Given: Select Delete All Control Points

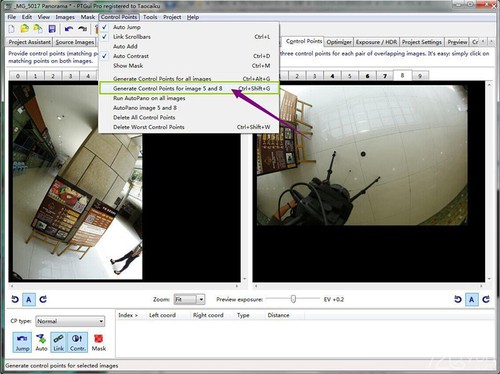Looking at the screenshot, I should pyautogui.click(x=189, y=117).
